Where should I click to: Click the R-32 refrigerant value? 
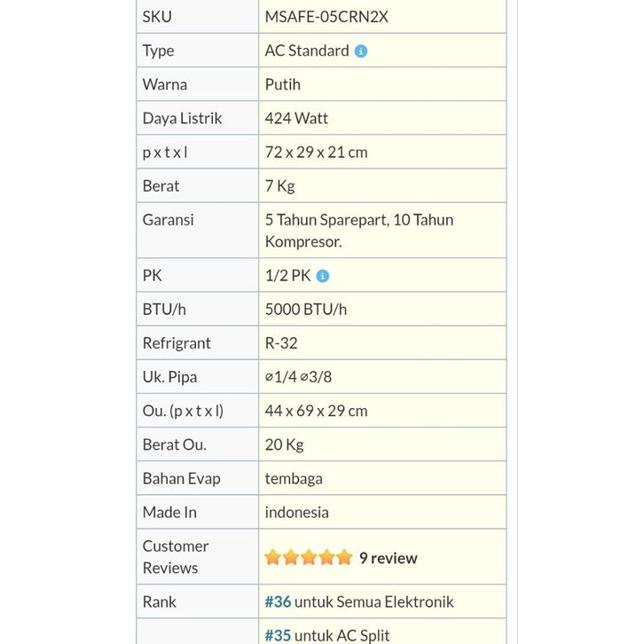click(281, 343)
